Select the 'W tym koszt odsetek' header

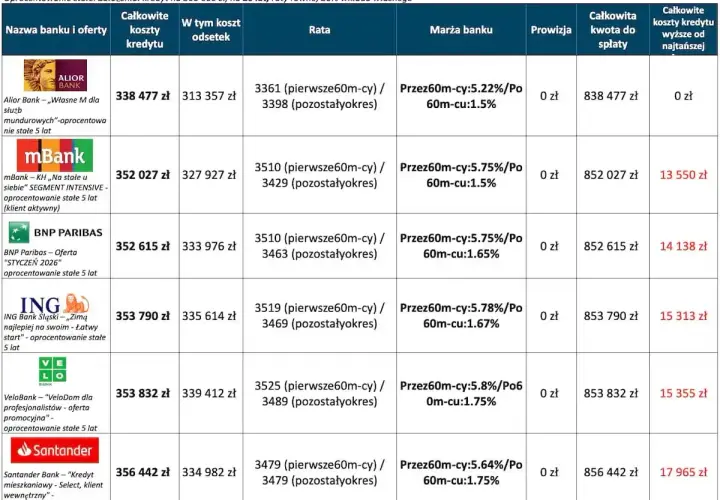211,30
